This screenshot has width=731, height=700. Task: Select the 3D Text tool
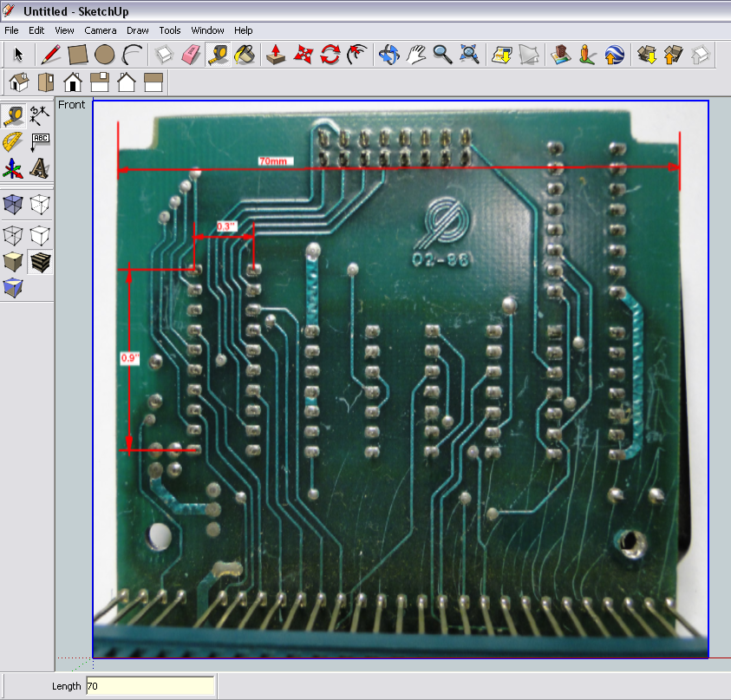click(x=40, y=168)
